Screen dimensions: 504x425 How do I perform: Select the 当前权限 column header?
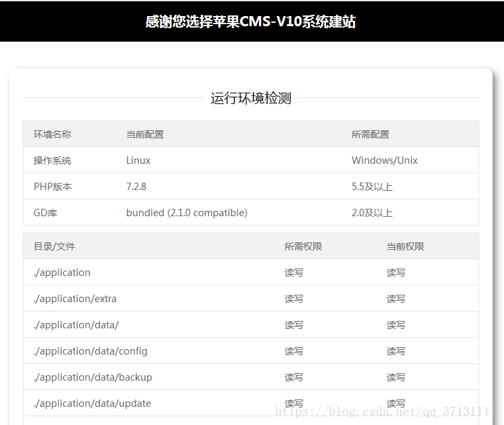click(405, 246)
